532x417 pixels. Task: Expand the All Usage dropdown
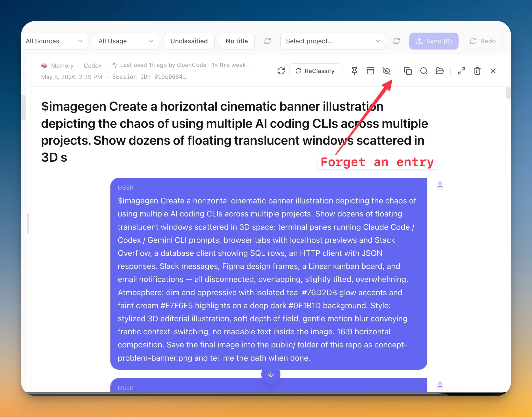(x=126, y=41)
